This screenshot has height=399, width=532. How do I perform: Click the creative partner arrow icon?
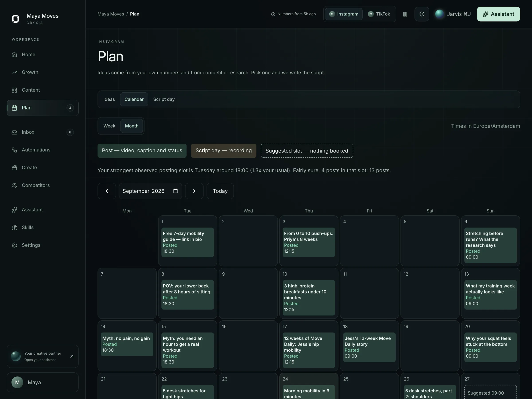72,356
